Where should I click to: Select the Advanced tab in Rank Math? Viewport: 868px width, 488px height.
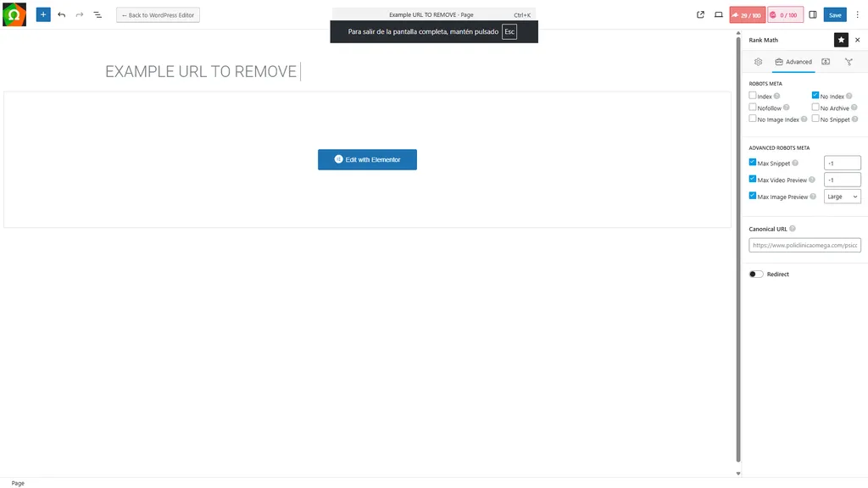tap(793, 62)
